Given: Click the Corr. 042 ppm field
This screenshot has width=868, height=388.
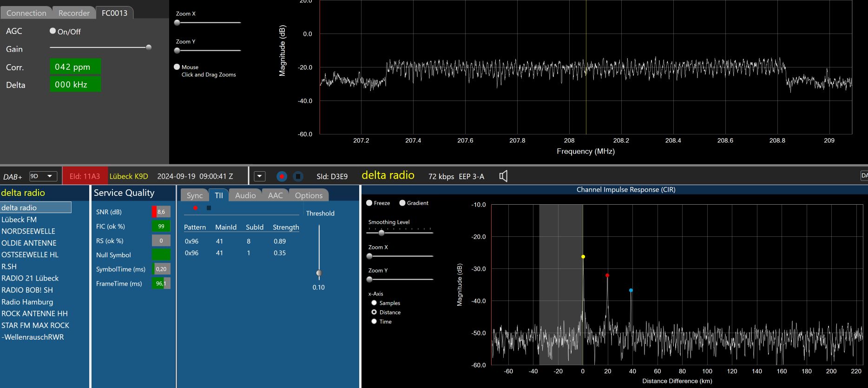Looking at the screenshot, I should point(75,67).
